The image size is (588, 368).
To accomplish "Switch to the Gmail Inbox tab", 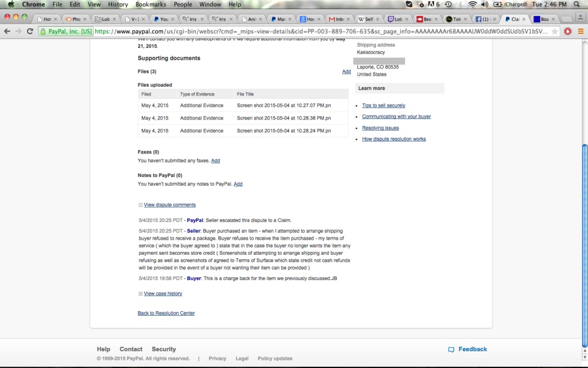I will [x=339, y=19].
